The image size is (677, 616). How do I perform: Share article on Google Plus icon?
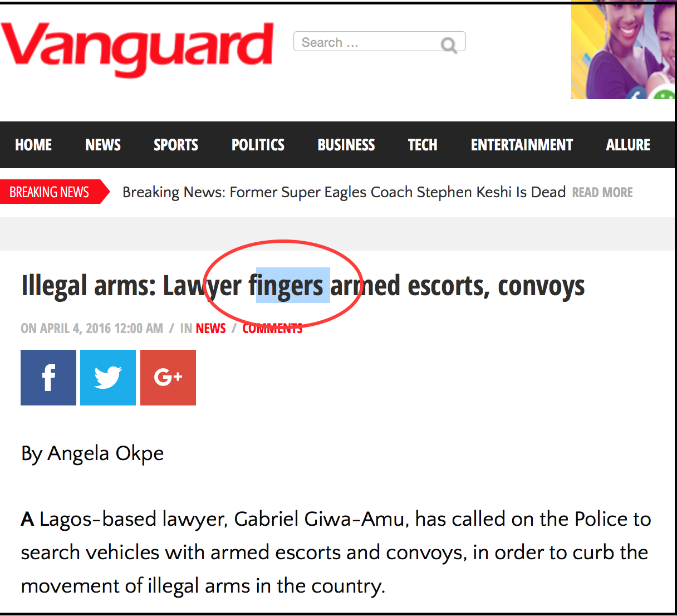[168, 378]
